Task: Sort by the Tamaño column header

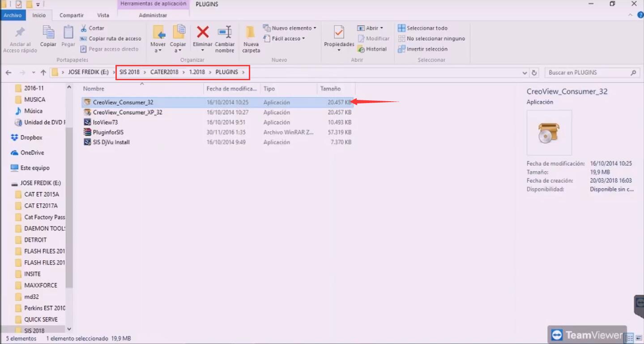Action: 336,89
